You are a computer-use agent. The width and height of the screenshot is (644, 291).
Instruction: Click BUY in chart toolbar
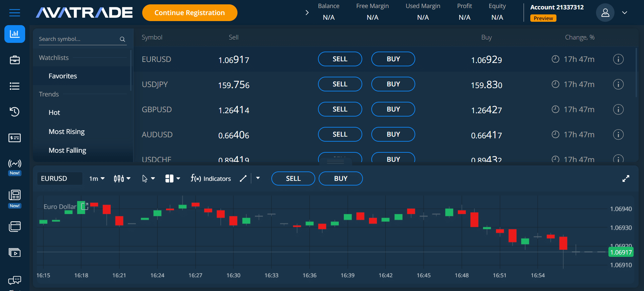tap(341, 178)
